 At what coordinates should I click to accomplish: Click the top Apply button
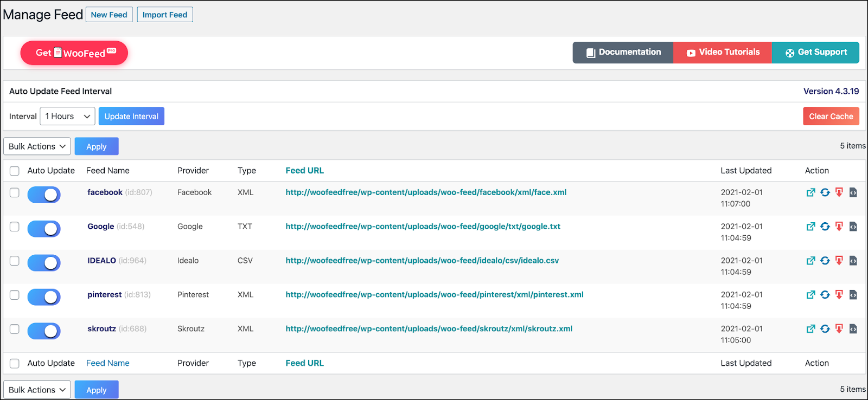pos(97,146)
